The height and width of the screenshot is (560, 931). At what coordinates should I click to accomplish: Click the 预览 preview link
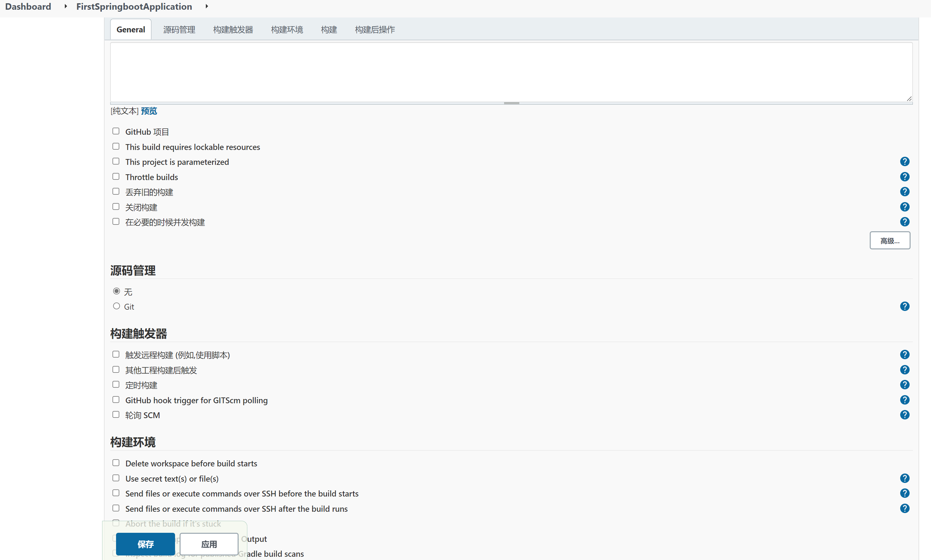[x=149, y=111]
